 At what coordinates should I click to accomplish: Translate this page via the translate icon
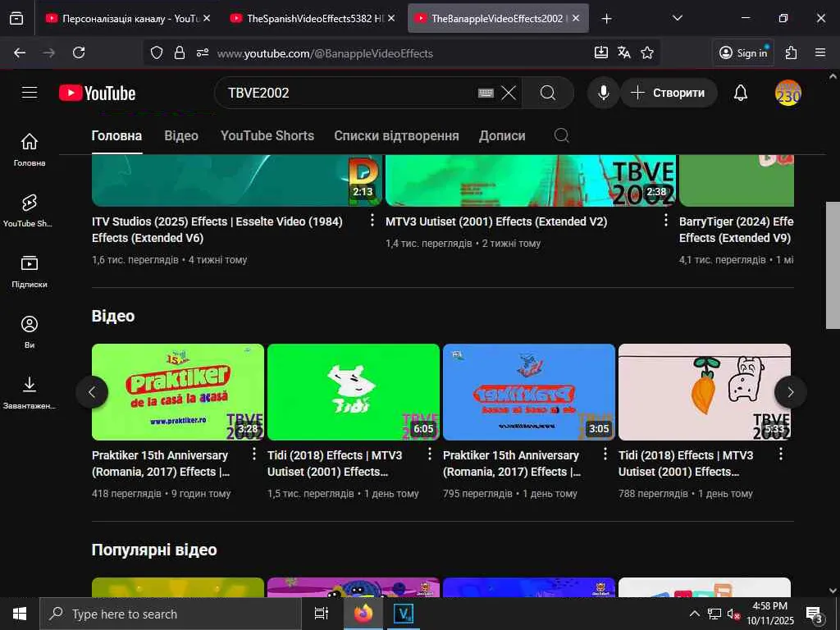tap(624, 52)
